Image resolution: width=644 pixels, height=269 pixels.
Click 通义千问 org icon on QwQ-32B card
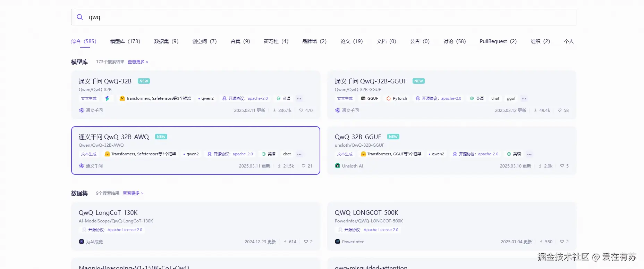pyautogui.click(x=82, y=110)
